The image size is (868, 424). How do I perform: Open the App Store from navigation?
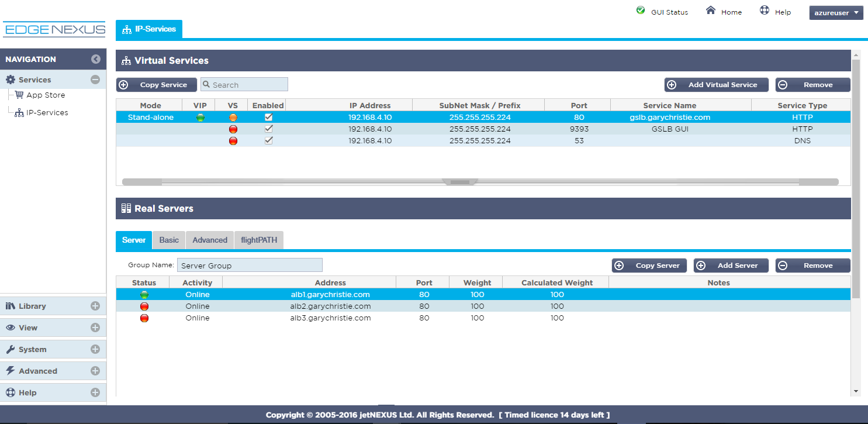pyautogui.click(x=44, y=95)
